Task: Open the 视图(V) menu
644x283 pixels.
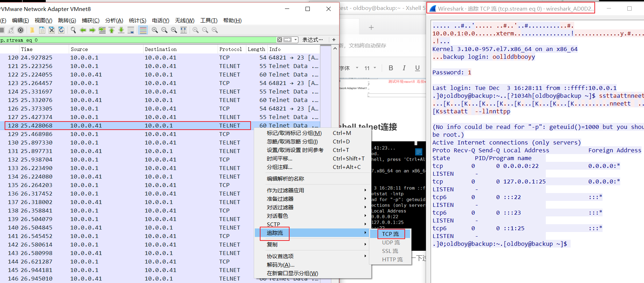Action: tap(43, 21)
